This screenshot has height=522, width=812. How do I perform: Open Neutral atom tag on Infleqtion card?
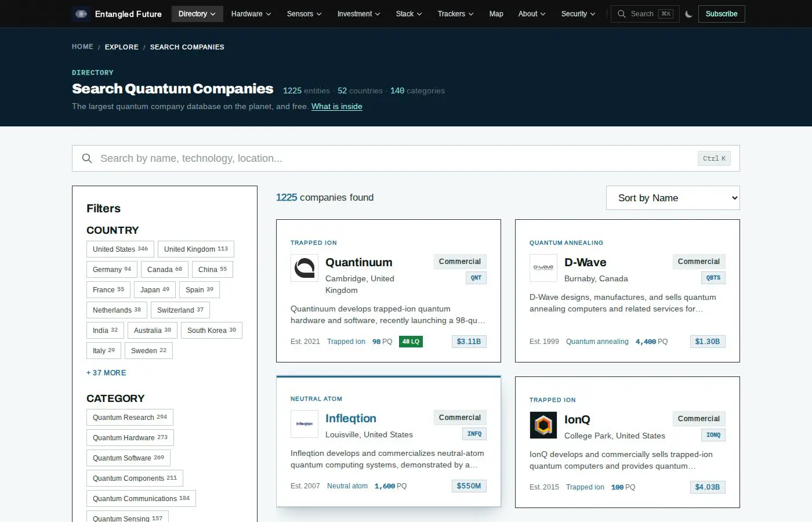[x=347, y=486]
